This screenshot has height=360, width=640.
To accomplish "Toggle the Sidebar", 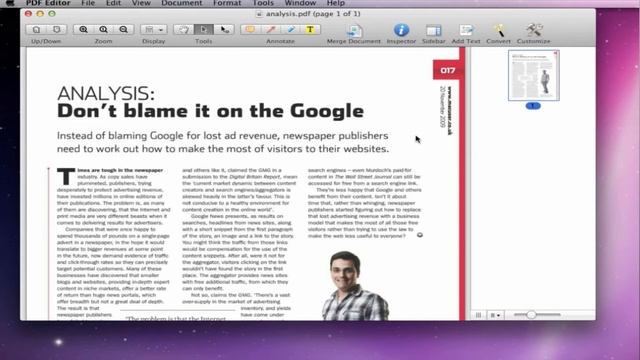I will [x=433, y=31].
